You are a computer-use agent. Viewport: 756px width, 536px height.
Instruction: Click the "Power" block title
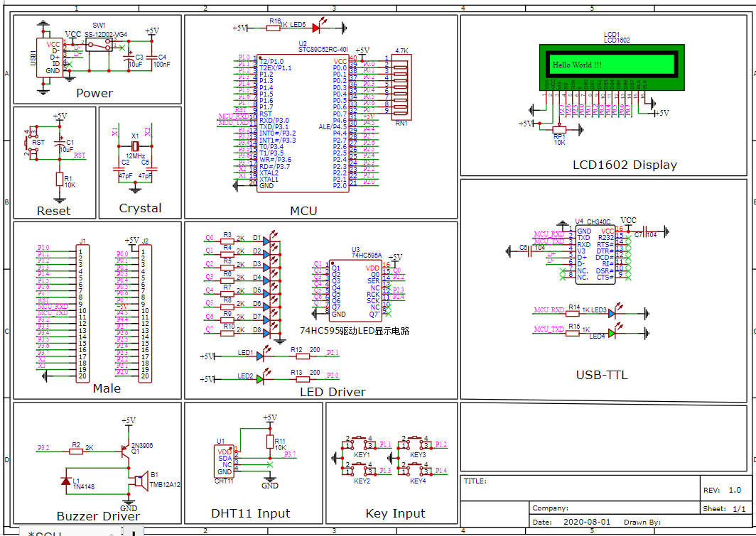coord(94,93)
